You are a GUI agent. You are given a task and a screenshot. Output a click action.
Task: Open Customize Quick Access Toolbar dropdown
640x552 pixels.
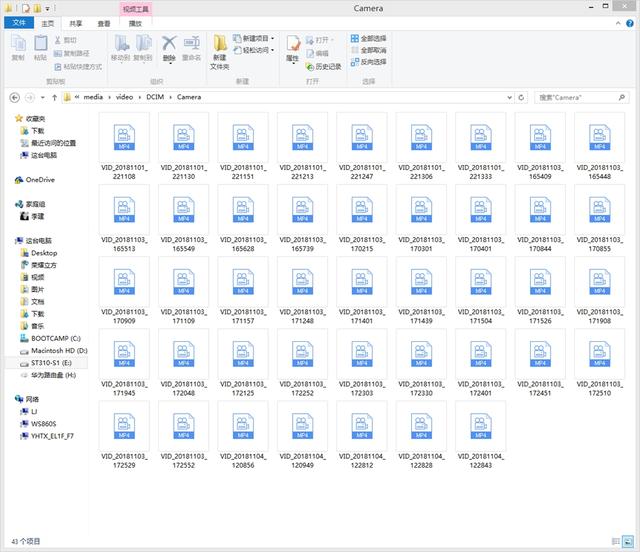[x=47, y=8]
